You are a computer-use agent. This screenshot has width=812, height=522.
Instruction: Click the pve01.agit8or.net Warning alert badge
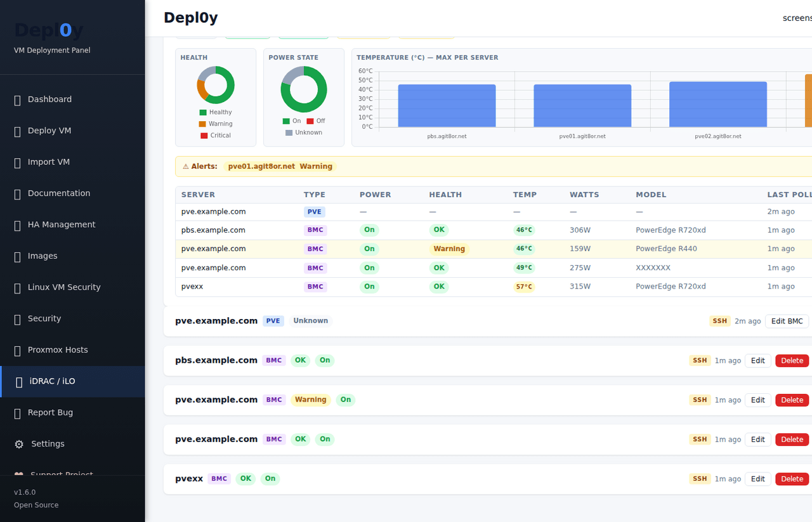[280, 167]
